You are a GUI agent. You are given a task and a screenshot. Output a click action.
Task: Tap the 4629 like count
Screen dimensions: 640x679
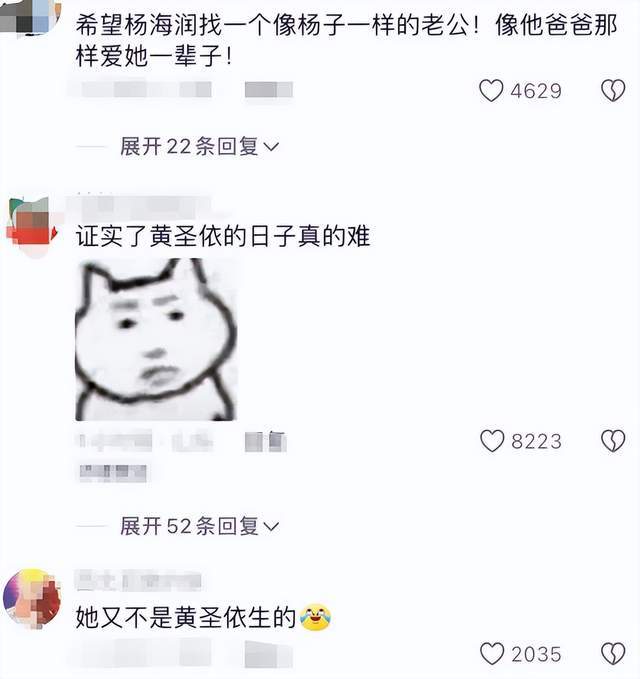pos(536,91)
